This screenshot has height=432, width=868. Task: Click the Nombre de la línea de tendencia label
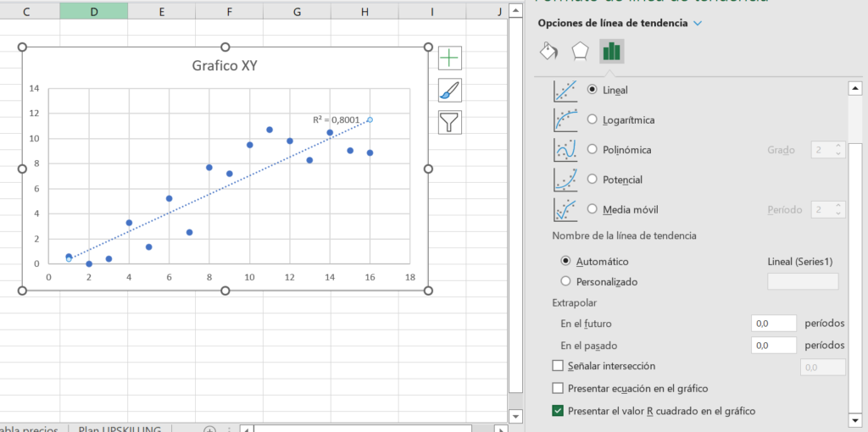pyautogui.click(x=624, y=235)
